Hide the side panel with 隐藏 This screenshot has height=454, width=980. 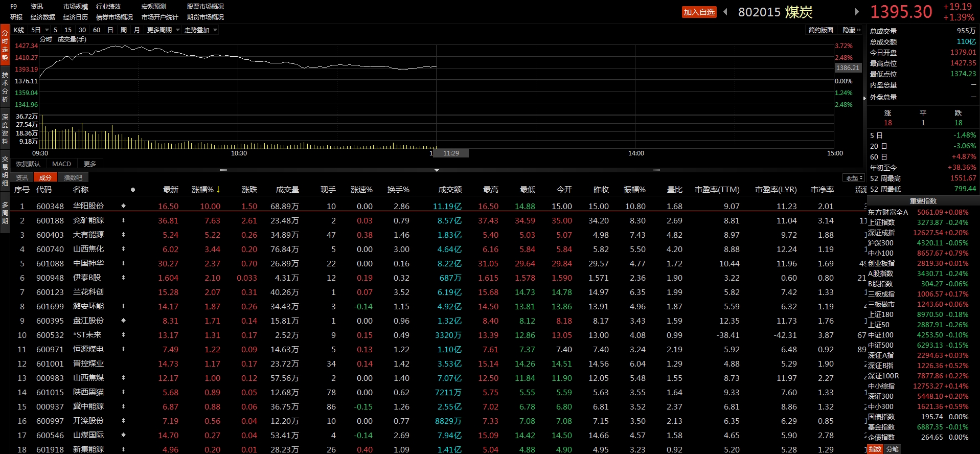pyautogui.click(x=852, y=30)
